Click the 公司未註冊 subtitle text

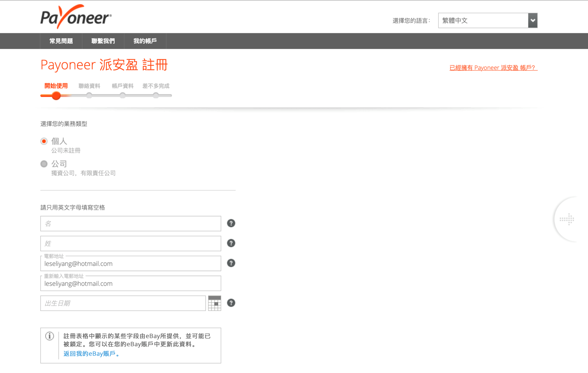point(66,151)
